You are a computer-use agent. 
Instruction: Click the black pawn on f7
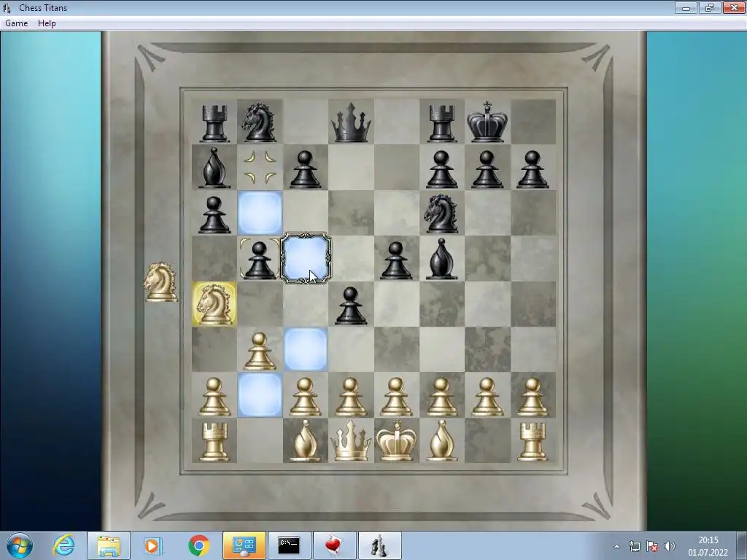pos(441,169)
